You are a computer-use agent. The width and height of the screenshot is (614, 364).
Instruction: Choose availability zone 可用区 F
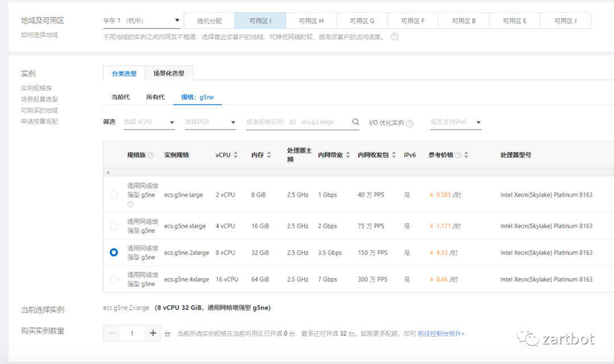pyautogui.click(x=413, y=20)
